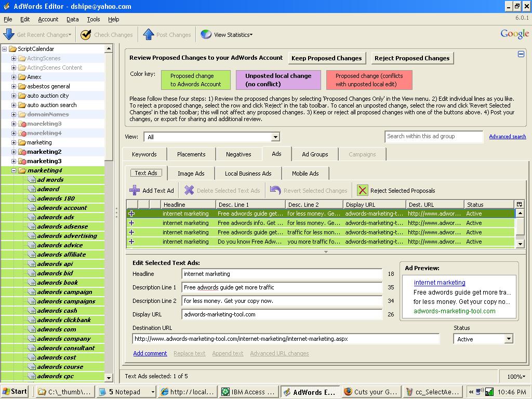This screenshot has height=399, width=532.
Task: Select the 'adwords consultant' ad group
Action: pyautogui.click(x=66, y=348)
